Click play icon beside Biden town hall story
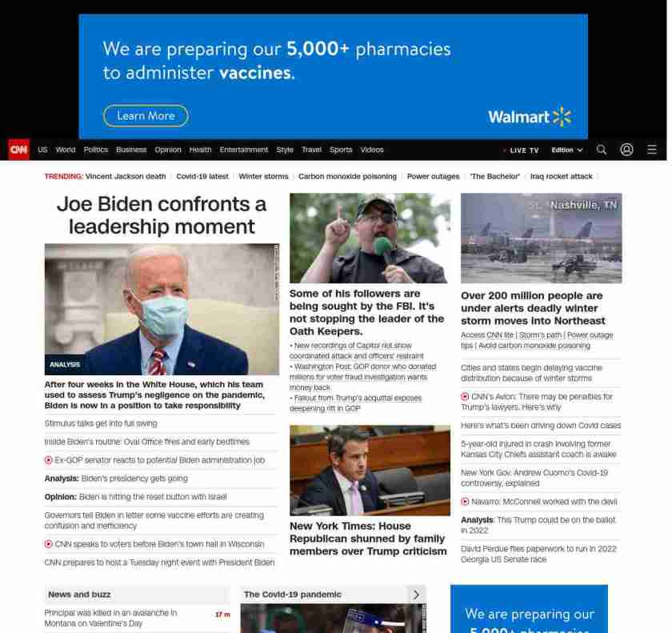The width and height of the screenshot is (672, 633). click(x=49, y=544)
